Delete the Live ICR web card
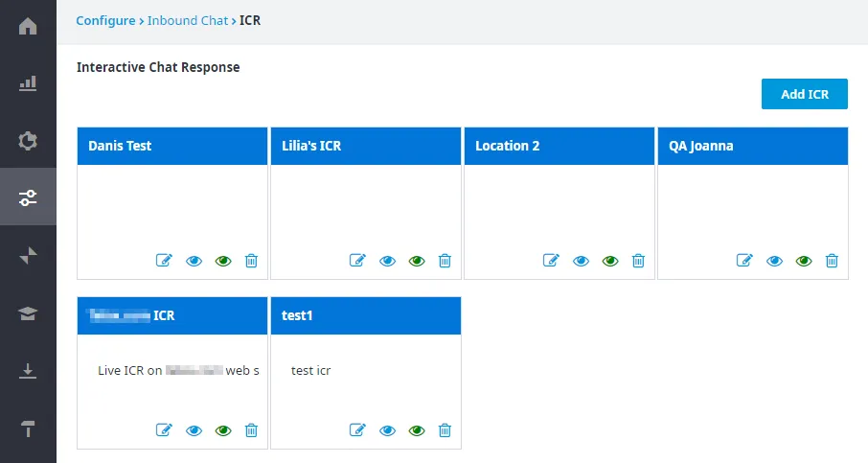 (x=251, y=429)
